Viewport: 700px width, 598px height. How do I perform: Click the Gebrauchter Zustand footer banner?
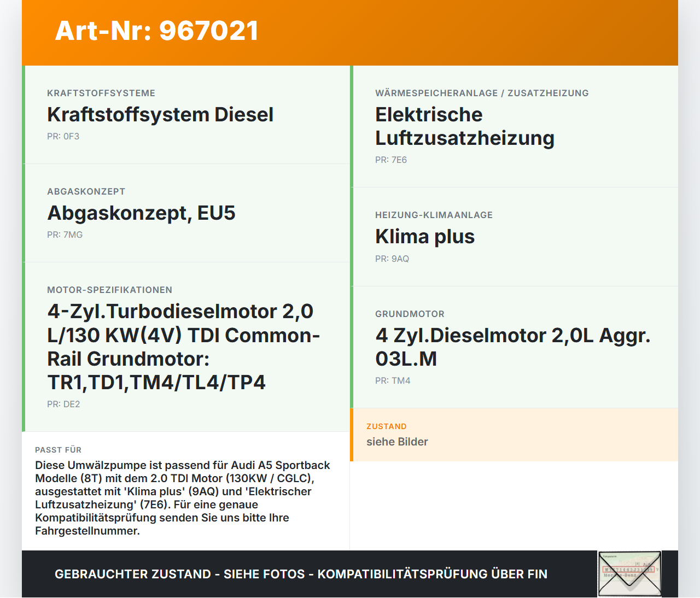(x=301, y=574)
